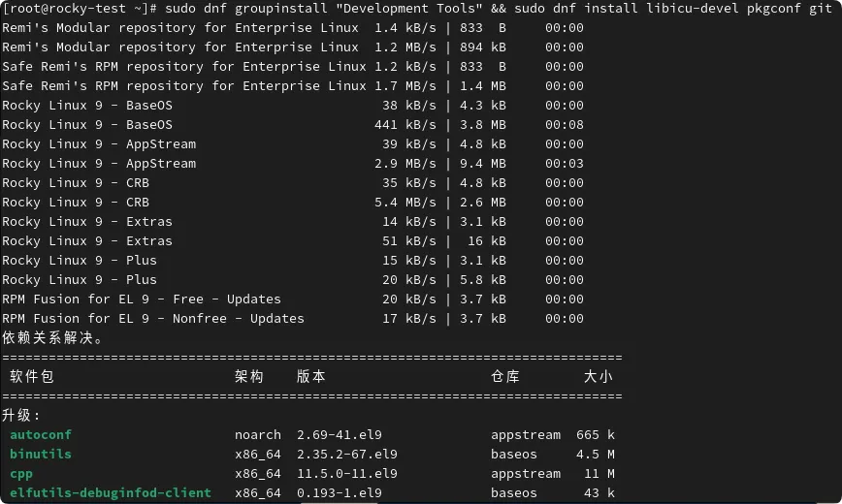The height and width of the screenshot is (504, 842).
Task: Click the 5.4 MB/s CRB speed
Action: coord(405,203)
